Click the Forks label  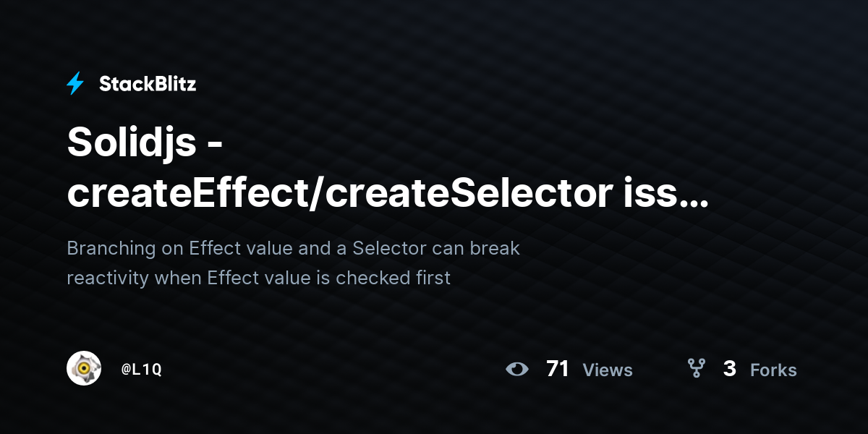tap(773, 370)
